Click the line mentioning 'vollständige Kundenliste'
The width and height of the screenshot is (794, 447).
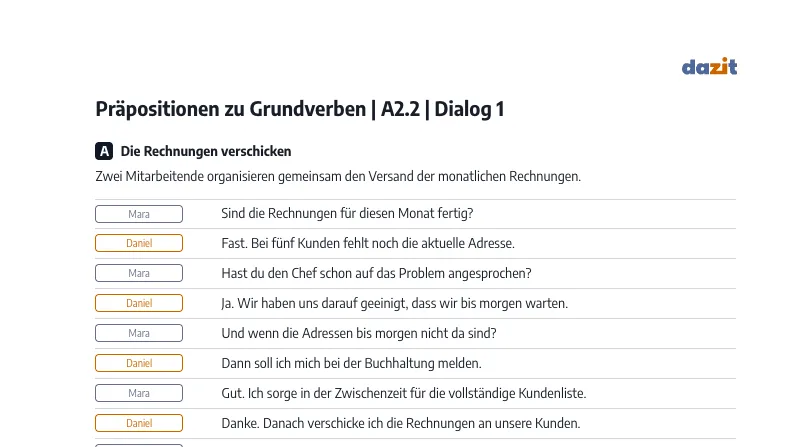coord(404,393)
